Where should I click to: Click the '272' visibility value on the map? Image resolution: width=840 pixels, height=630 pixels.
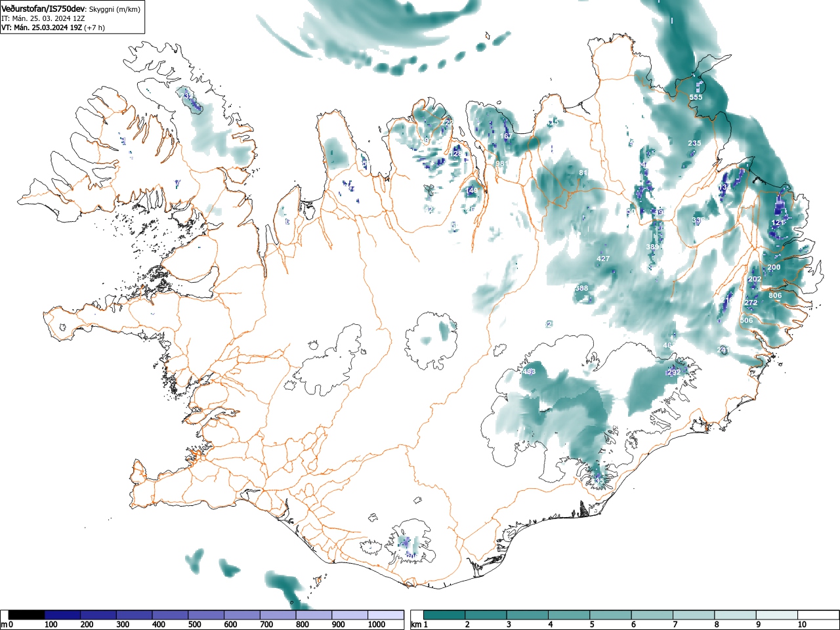coord(751,303)
